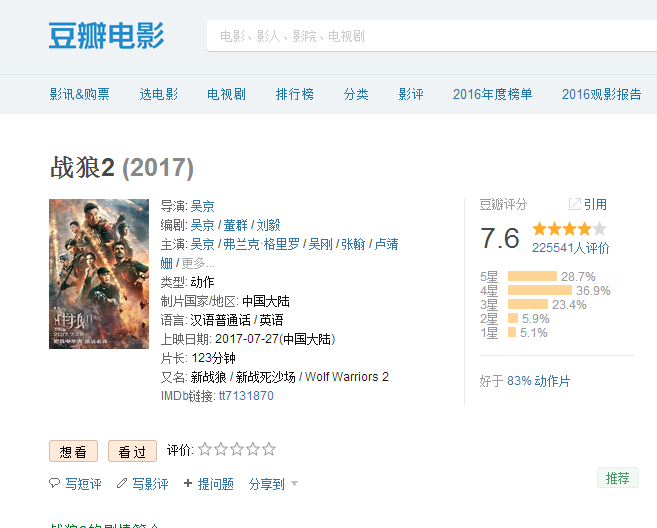Click the 写短评 link
This screenshot has width=657, height=528.
83,484
